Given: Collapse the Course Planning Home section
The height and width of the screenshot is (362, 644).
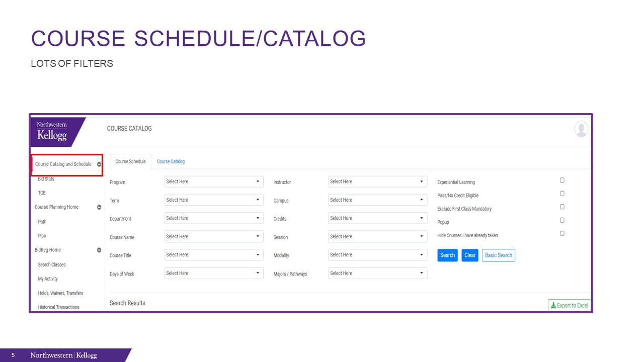Looking at the screenshot, I should point(99,207).
